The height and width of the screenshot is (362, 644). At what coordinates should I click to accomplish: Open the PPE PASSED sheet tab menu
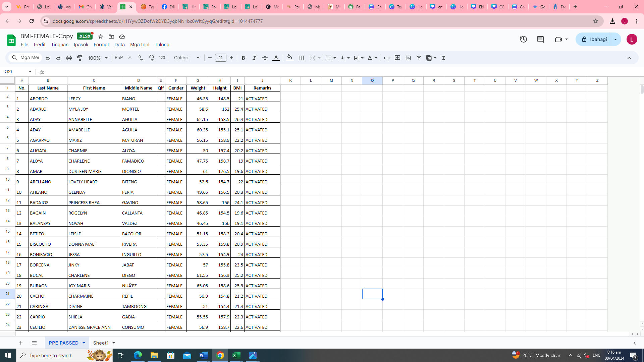(x=84, y=343)
